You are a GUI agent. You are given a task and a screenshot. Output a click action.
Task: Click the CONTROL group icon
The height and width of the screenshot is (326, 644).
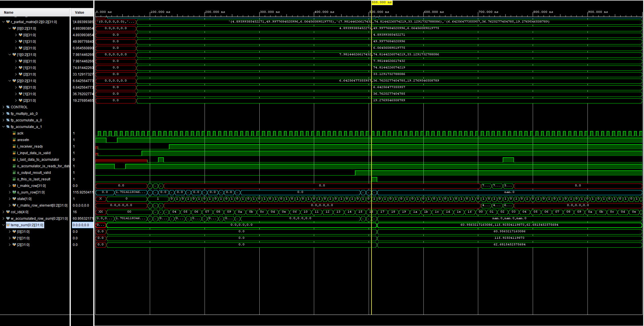click(8, 107)
